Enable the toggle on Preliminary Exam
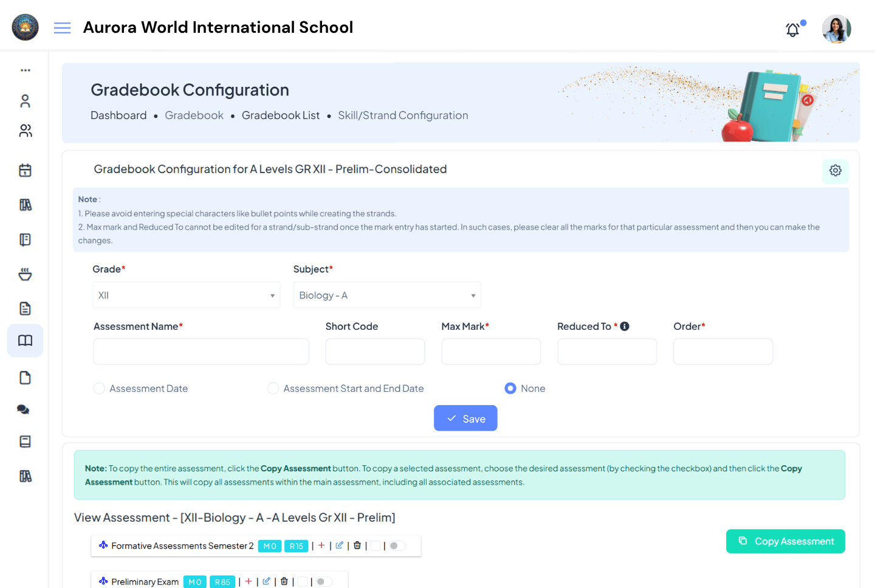The width and height of the screenshot is (875, 588). coord(323,581)
